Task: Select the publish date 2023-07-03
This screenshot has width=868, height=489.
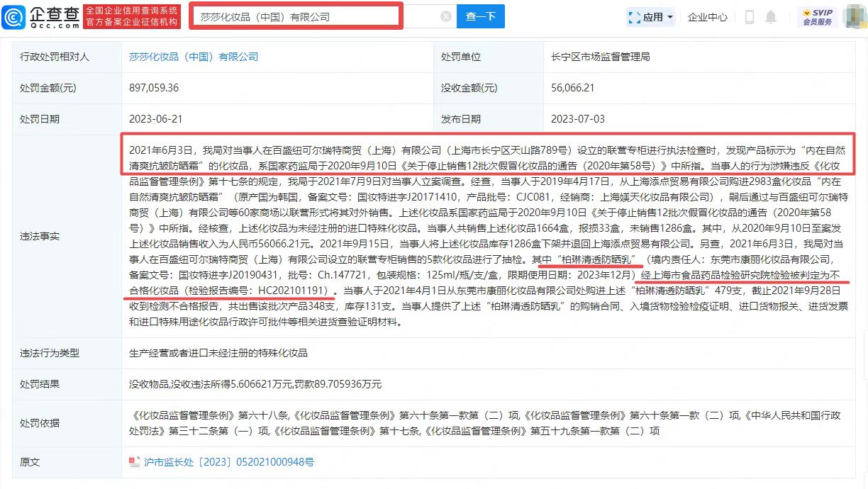Action: pos(578,119)
